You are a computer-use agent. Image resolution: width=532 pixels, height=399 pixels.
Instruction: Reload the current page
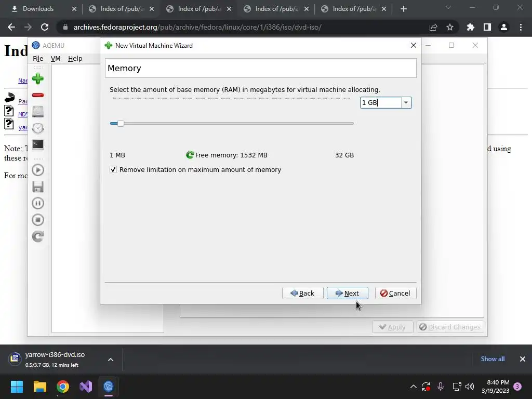(x=45, y=27)
